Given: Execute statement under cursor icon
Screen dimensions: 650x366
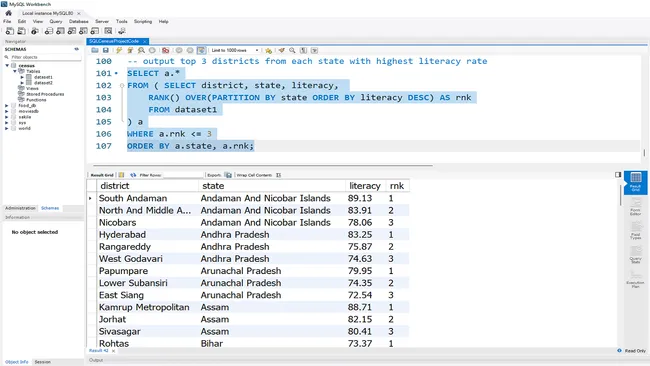Looking at the screenshot, I should tap(130, 50).
